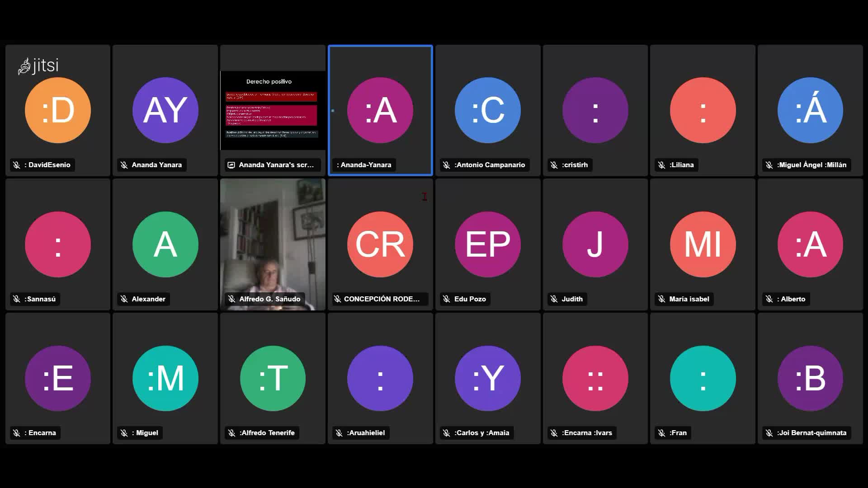Click the muted mic icon beside Liliana
This screenshot has width=868, height=488.
click(661, 165)
